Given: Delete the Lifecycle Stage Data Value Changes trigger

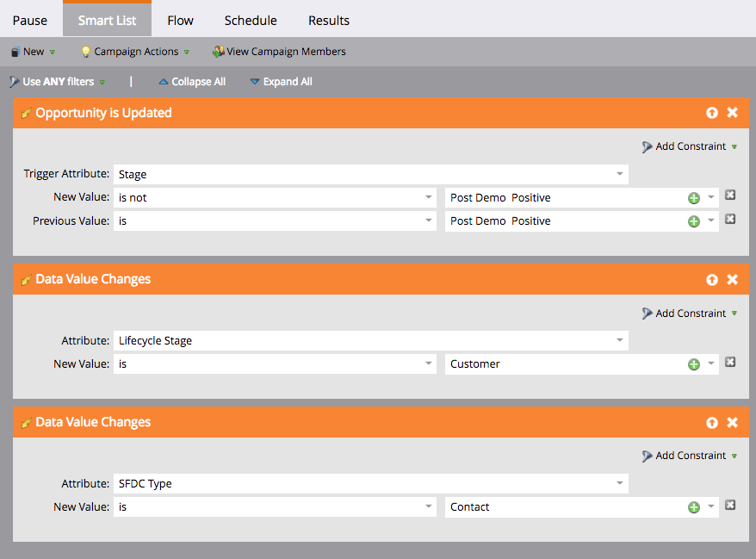Looking at the screenshot, I should pos(732,280).
